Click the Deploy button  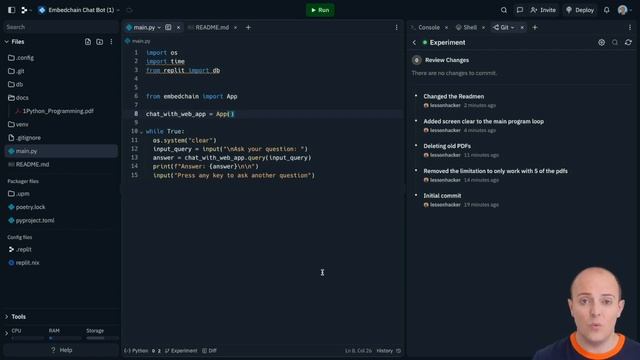click(580, 10)
